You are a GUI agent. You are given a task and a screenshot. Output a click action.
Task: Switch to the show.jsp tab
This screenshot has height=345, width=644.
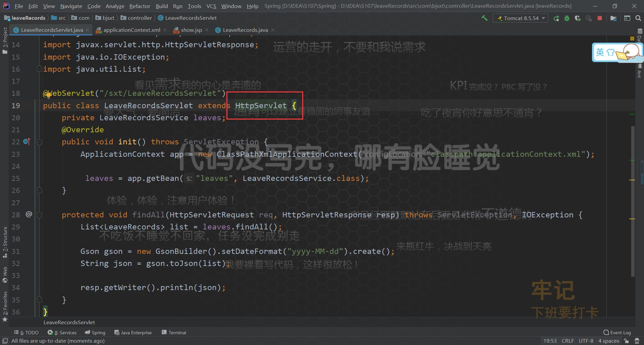pos(190,30)
